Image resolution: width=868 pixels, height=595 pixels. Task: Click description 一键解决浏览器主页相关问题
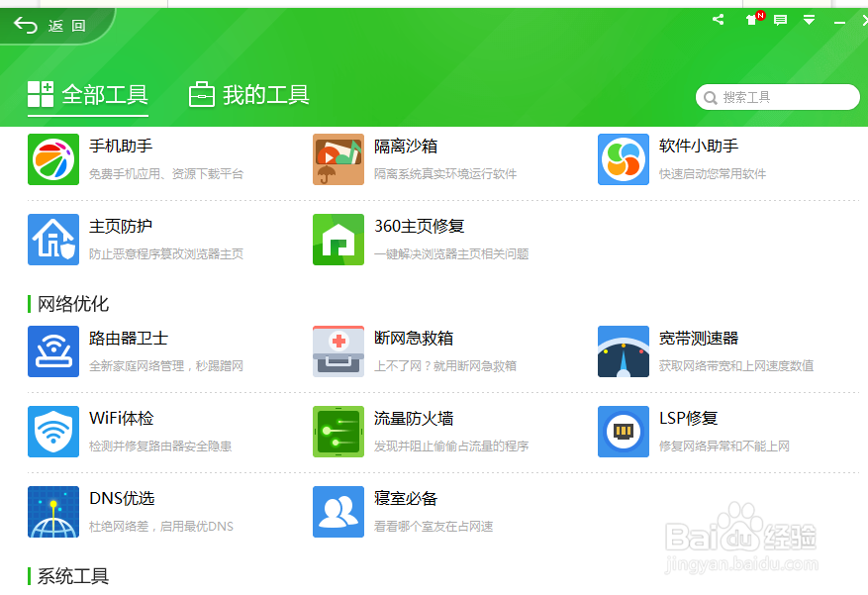(451, 254)
